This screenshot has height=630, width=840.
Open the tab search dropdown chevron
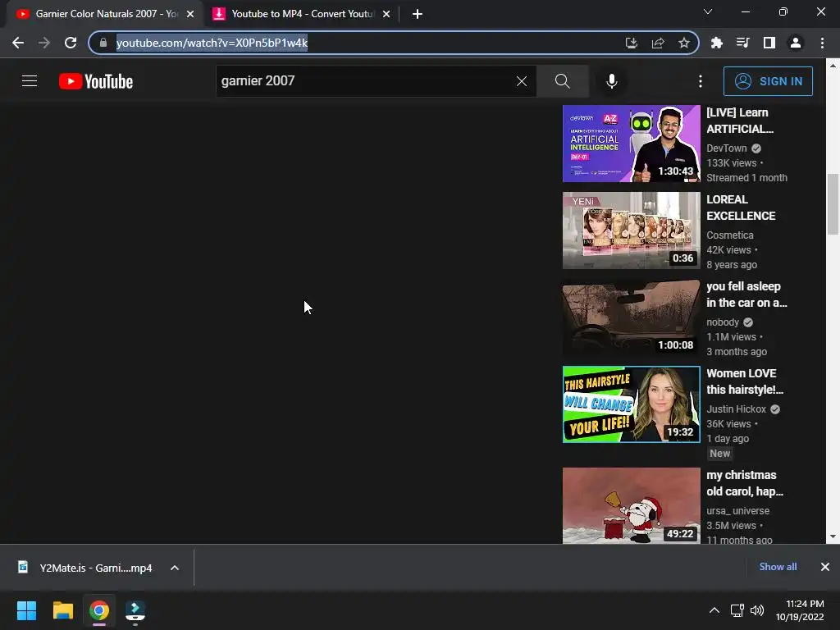708,11
